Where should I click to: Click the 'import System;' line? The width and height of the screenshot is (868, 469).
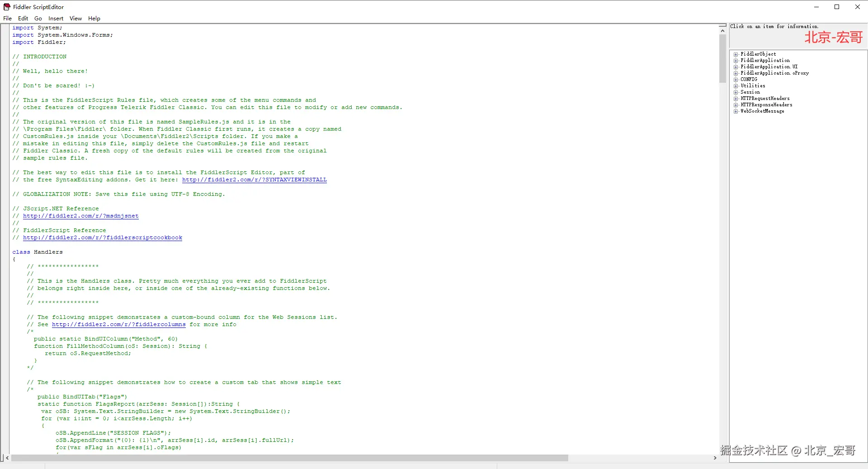tap(38, 28)
